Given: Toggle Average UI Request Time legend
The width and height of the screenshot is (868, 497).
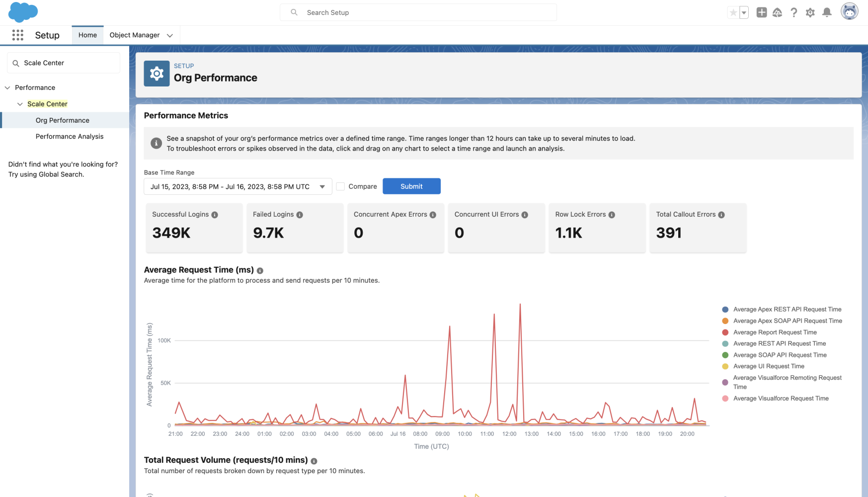Looking at the screenshot, I should 763,366.
